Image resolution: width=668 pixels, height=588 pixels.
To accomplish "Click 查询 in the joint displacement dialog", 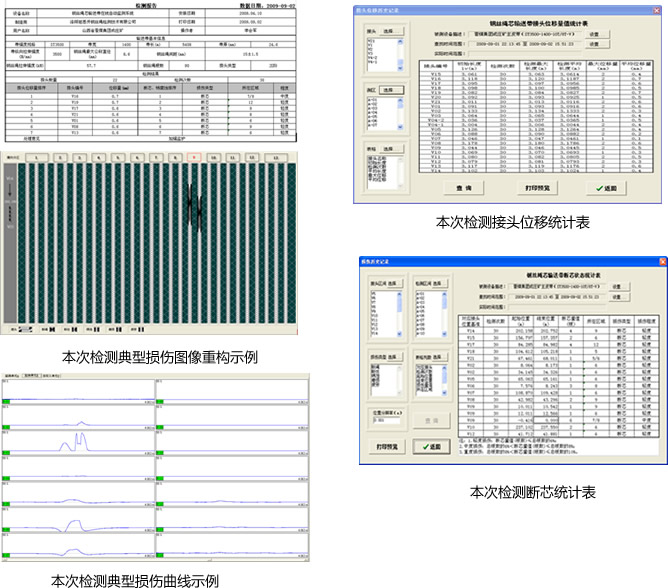I will (462, 188).
